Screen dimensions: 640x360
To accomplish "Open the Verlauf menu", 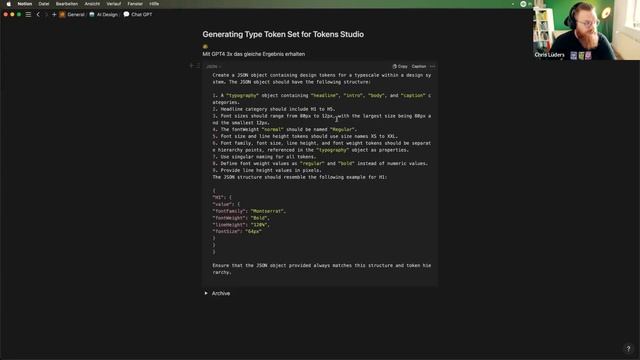I will click(113, 4).
